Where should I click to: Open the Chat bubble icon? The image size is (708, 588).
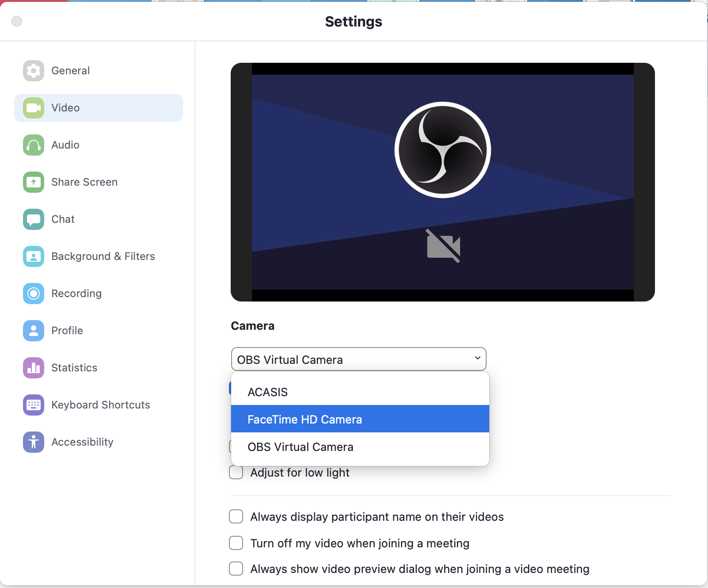[x=34, y=219]
